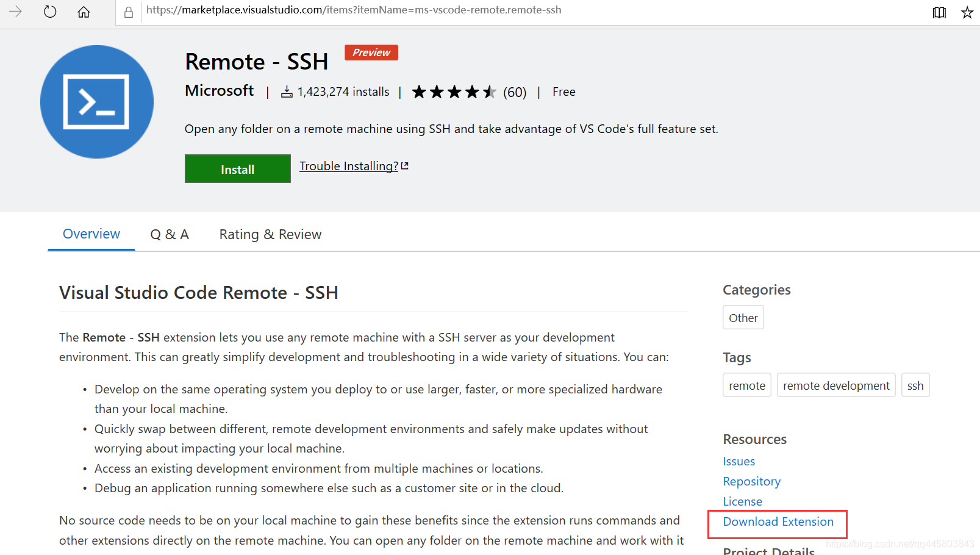Add page to favorites star icon
The image size is (980, 555).
[x=967, y=12]
